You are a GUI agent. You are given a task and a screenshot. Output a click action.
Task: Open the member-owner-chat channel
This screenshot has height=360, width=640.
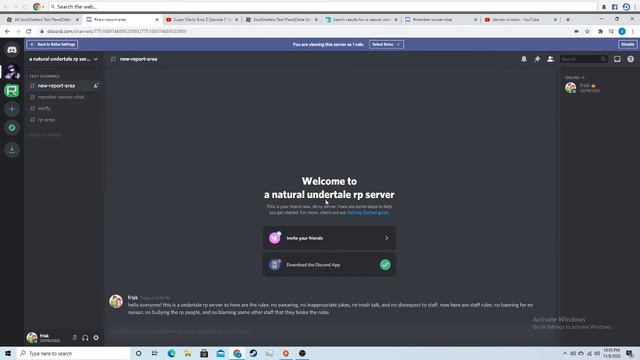click(x=63, y=97)
